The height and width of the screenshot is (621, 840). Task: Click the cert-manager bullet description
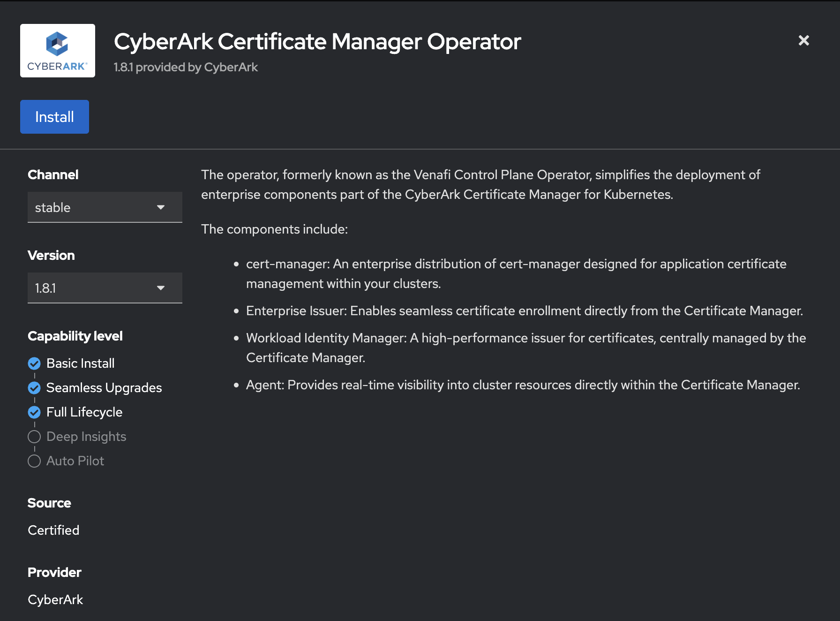[516, 274]
